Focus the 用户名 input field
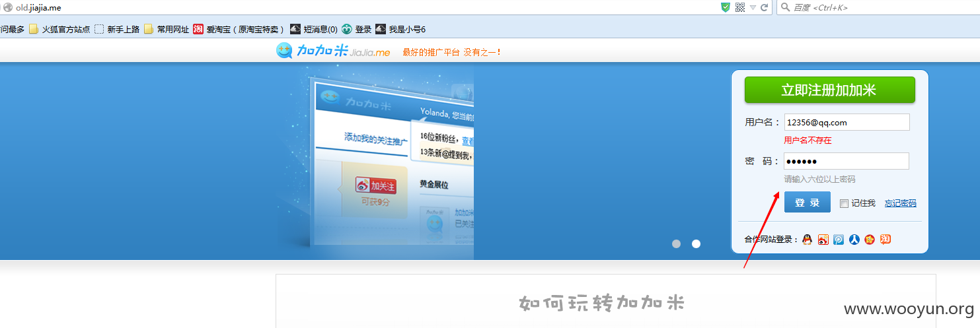980x328 pixels. coord(847,122)
